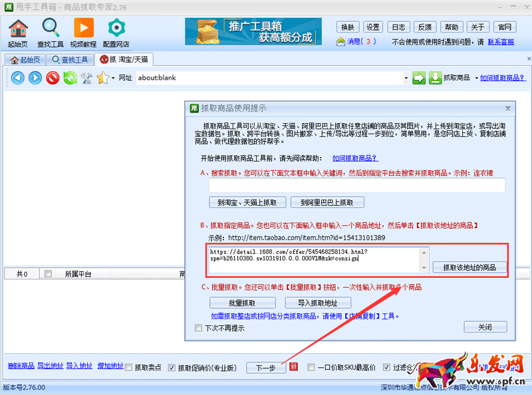This screenshot has height=395, width=532.
Task: Click the 消息( 3 ) message count text
Action: [x=362, y=41]
